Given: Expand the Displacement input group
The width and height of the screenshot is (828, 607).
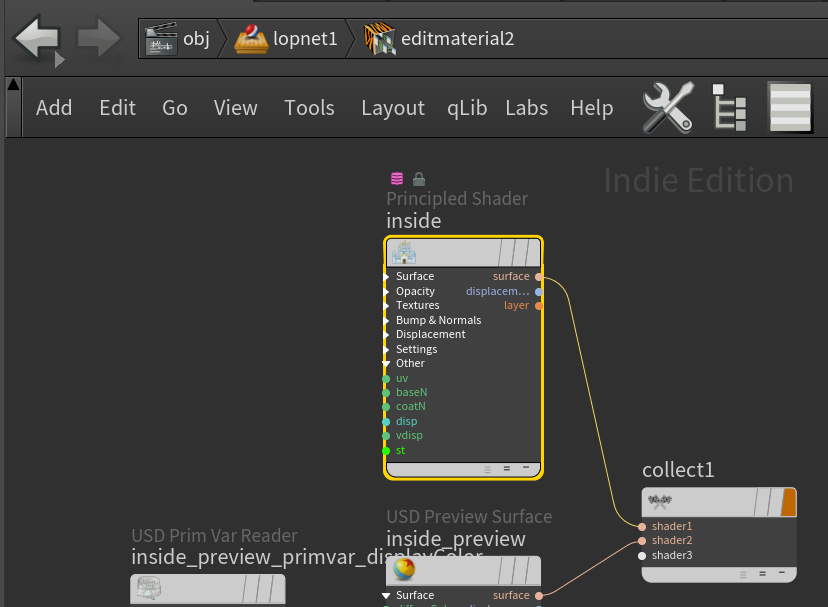Looking at the screenshot, I should pyautogui.click(x=387, y=335).
